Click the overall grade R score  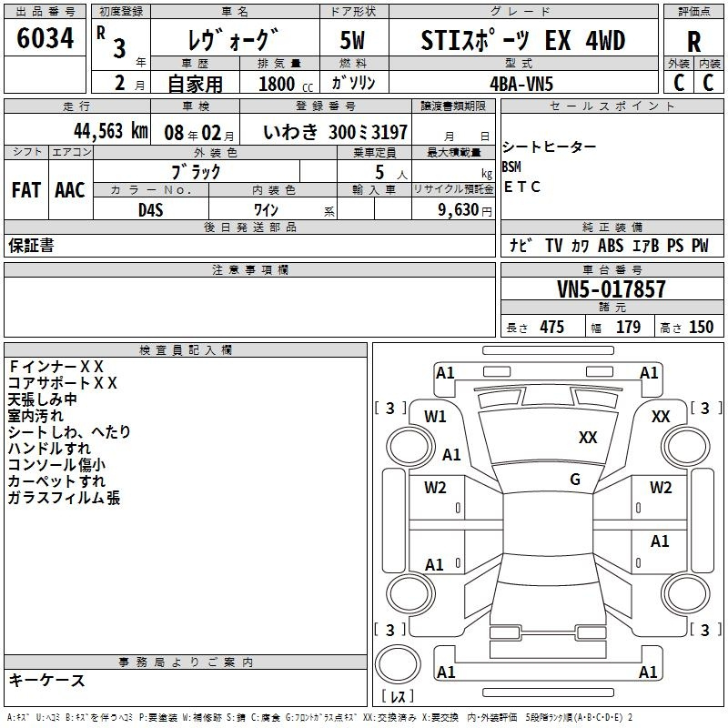(693, 41)
